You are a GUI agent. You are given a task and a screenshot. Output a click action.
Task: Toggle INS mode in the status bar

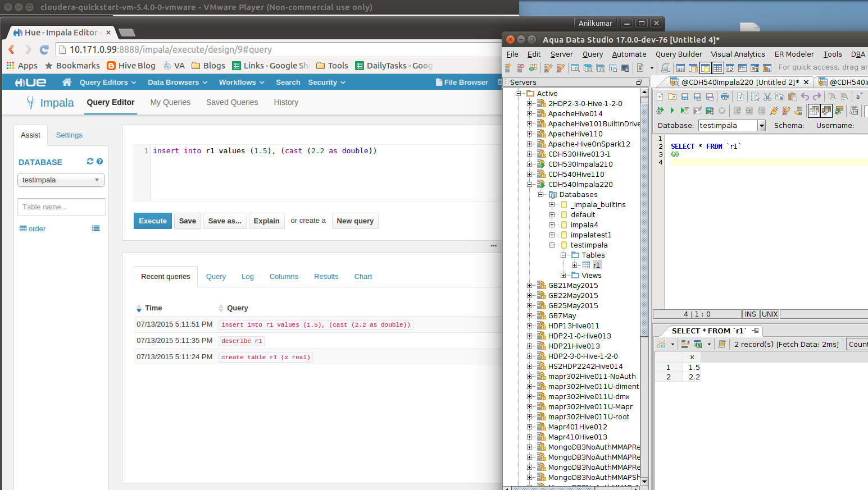[x=751, y=314]
